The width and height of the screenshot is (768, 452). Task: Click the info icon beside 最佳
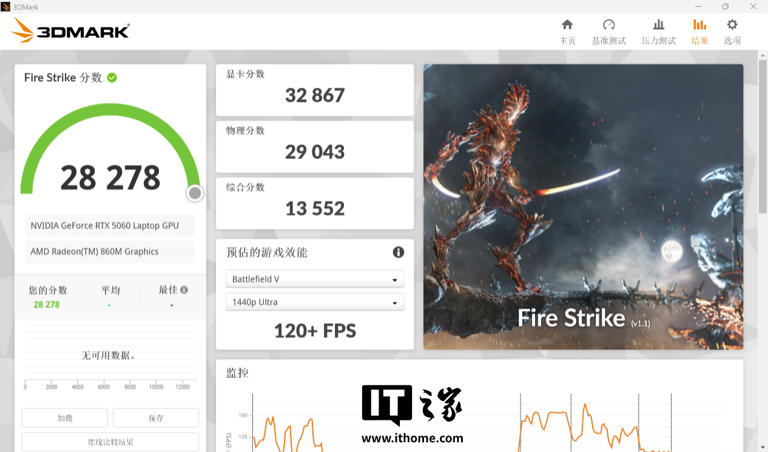pyautogui.click(x=184, y=290)
